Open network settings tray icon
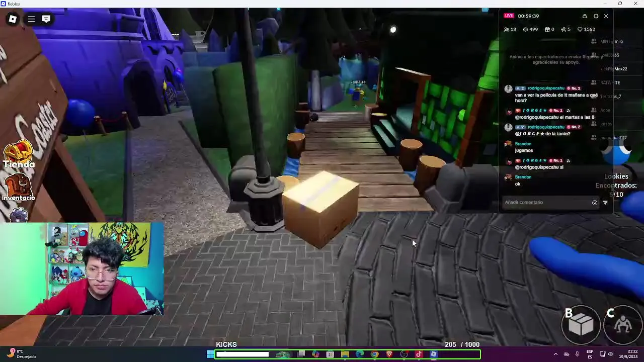Screen dimensions: 644x362 pyautogui.click(x=602, y=354)
